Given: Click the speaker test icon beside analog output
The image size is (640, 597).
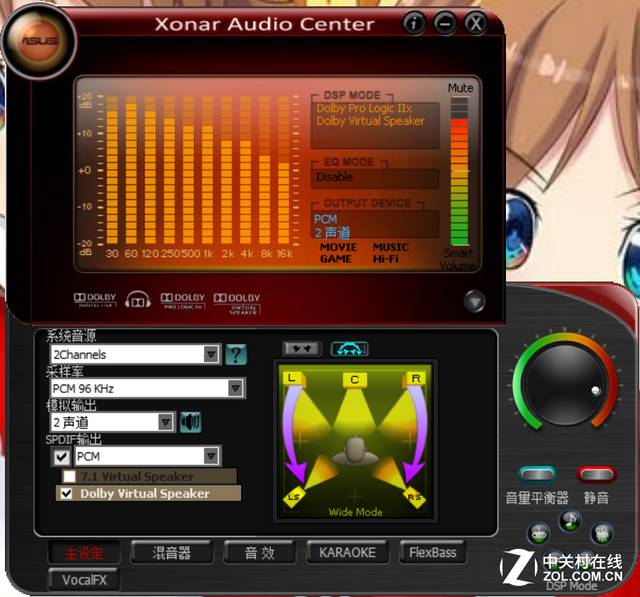Looking at the screenshot, I should coord(190,422).
